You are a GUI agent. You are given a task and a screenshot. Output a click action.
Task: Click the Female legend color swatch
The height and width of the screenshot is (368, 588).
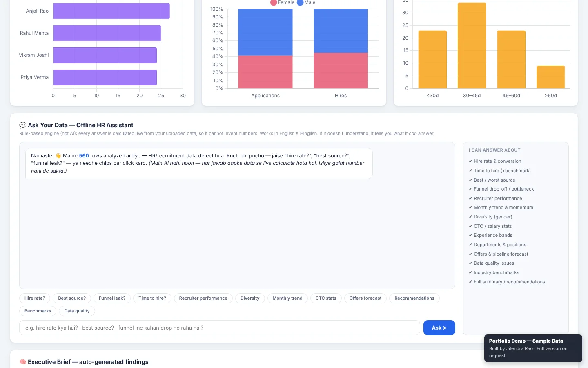[x=274, y=3]
